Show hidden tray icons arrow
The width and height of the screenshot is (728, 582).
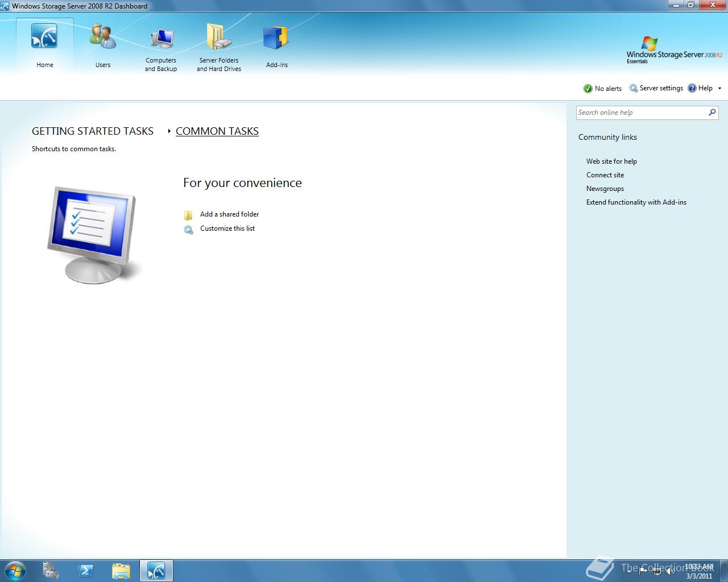coord(629,571)
